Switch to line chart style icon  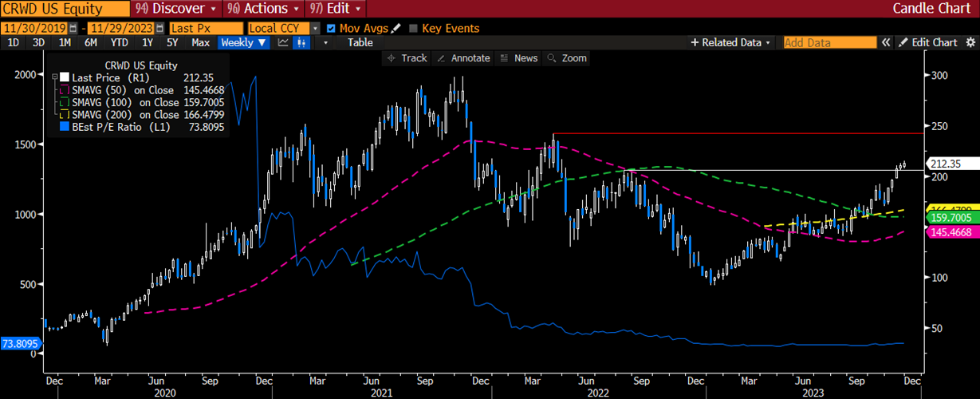click(283, 42)
